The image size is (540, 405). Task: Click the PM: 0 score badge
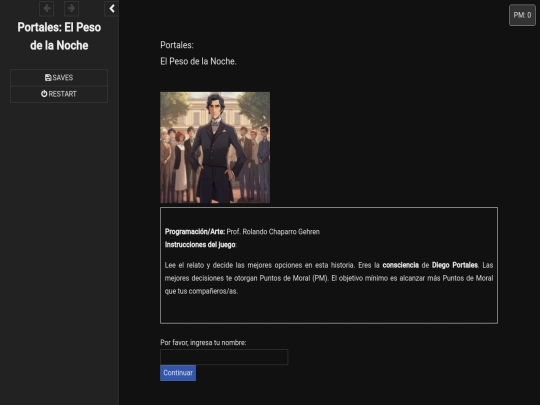[522, 15]
